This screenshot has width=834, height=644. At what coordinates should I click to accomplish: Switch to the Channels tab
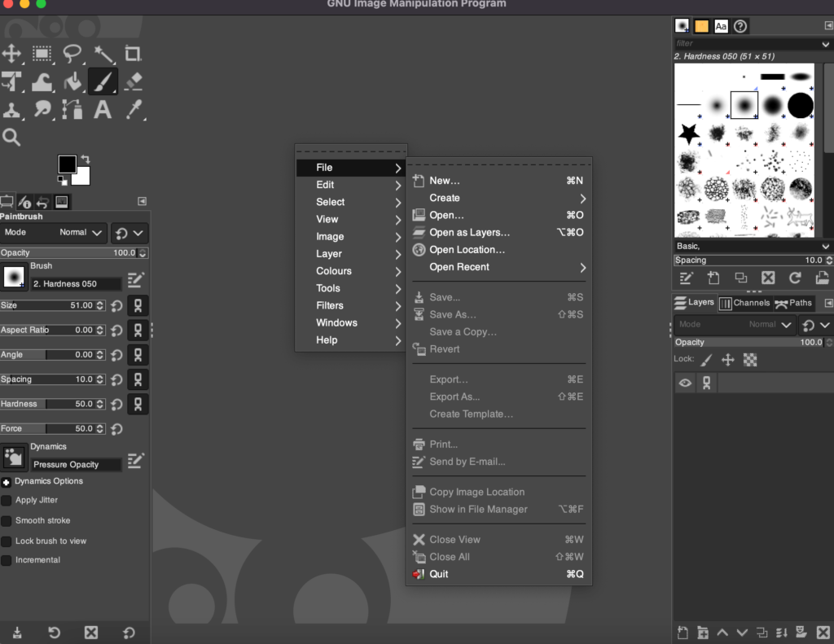(744, 303)
